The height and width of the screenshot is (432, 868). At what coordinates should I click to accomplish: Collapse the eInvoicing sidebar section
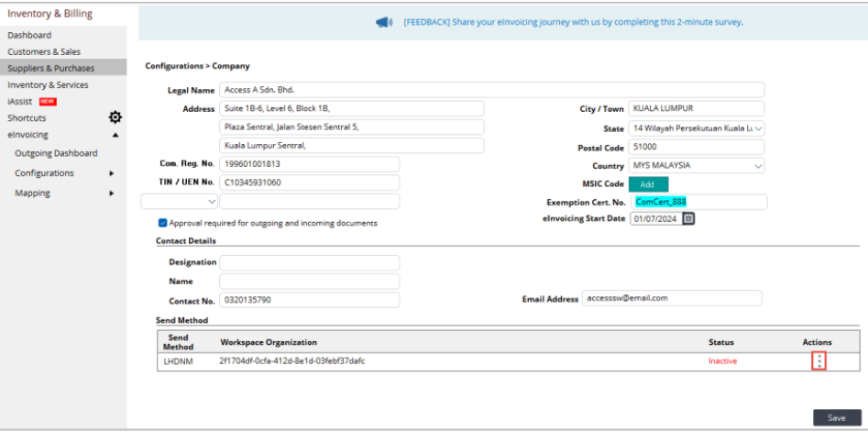(x=115, y=135)
